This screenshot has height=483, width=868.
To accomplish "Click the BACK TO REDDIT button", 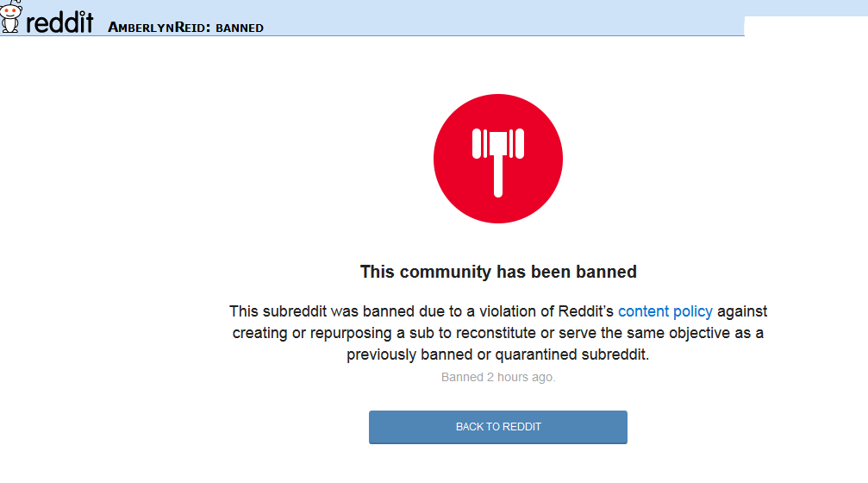I will pos(498,427).
